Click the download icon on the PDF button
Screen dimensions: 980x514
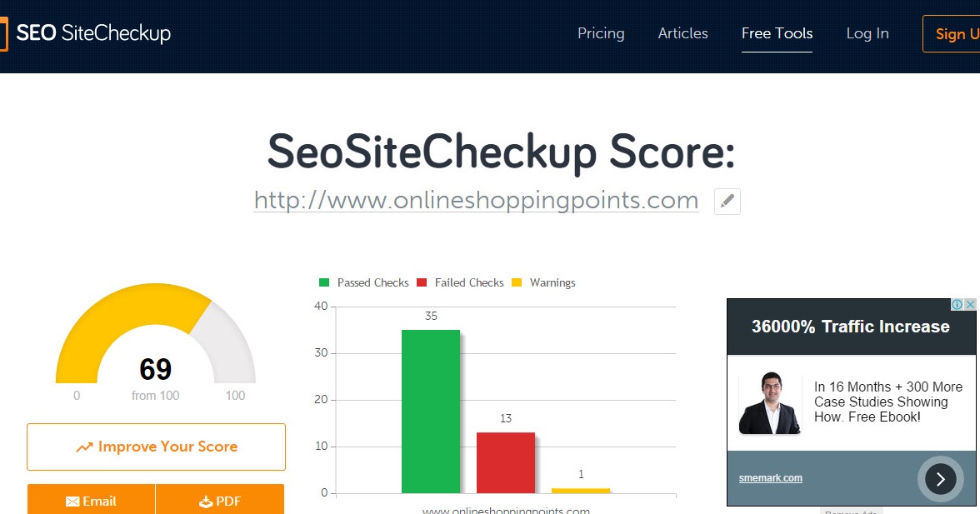tap(204, 500)
